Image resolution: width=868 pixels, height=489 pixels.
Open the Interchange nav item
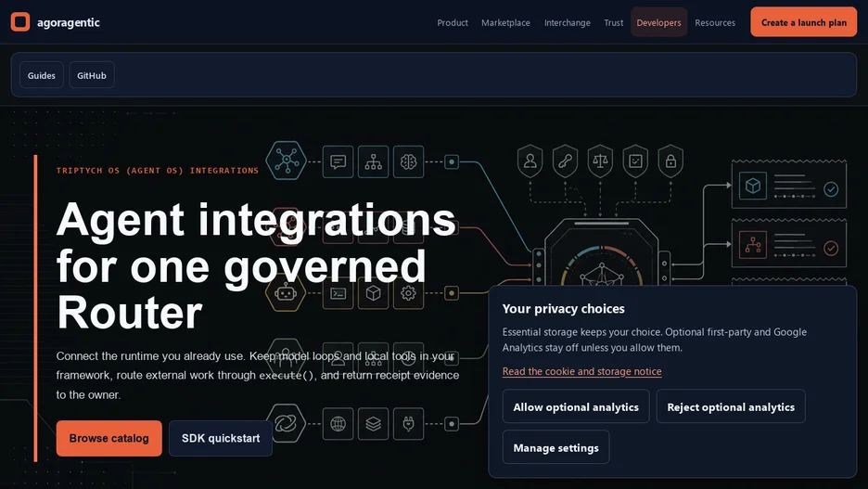coord(567,22)
